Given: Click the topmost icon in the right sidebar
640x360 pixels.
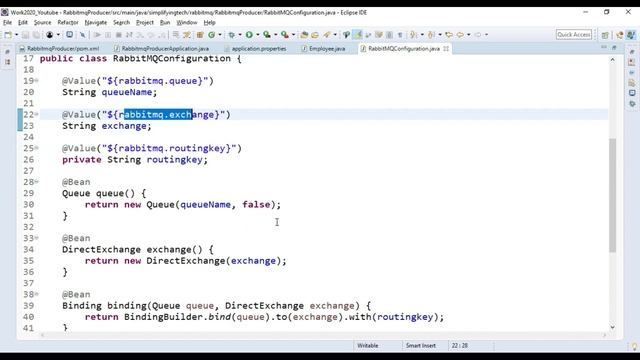Looking at the screenshot, I should pyautogui.click(x=632, y=52).
